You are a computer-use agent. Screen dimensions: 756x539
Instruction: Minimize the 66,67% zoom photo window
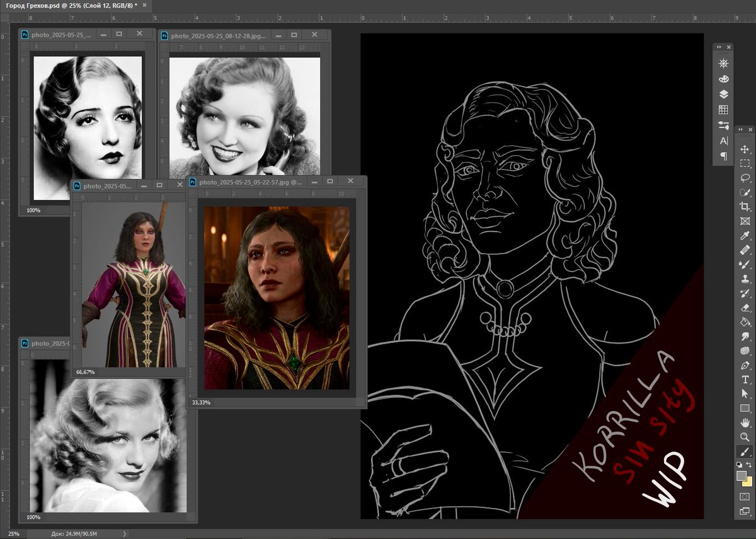coord(144,185)
